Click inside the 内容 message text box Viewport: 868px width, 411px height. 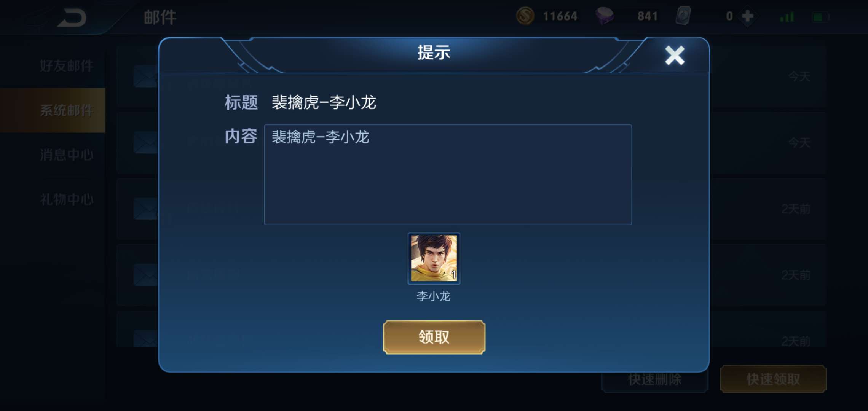point(448,175)
